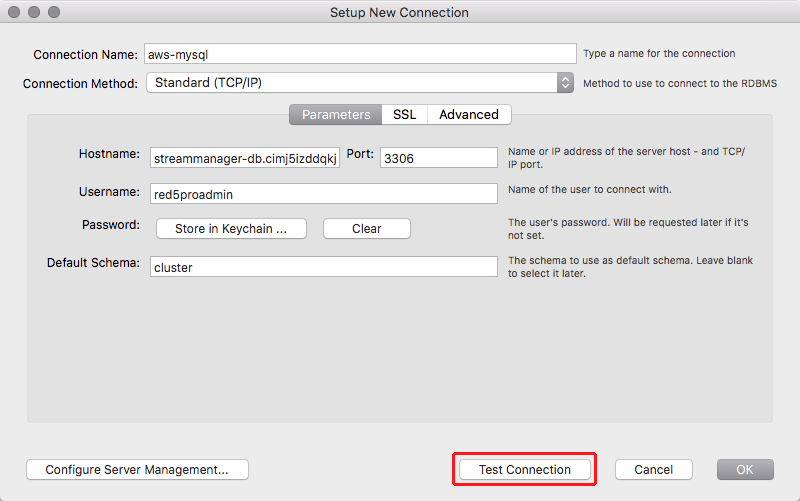
Task: Click the Username field with red5proadmin
Action: click(323, 194)
